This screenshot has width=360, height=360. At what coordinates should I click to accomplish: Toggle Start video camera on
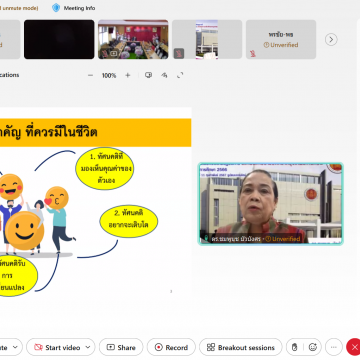point(57,347)
